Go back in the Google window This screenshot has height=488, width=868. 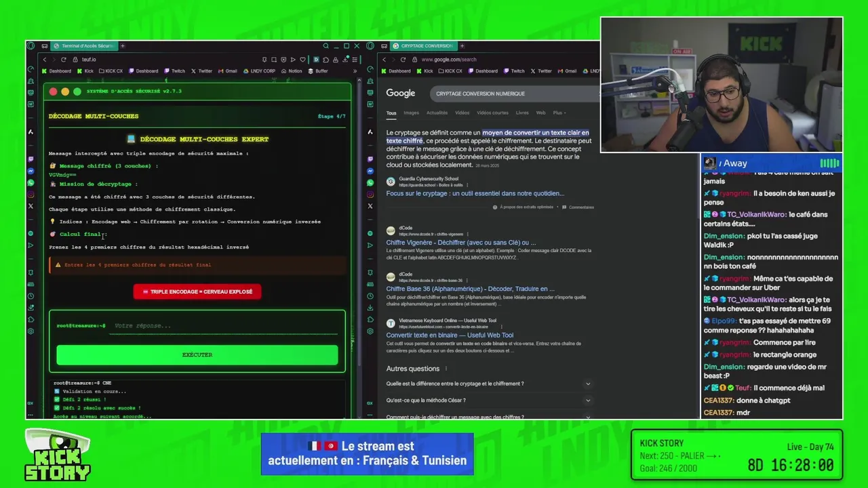click(x=384, y=60)
